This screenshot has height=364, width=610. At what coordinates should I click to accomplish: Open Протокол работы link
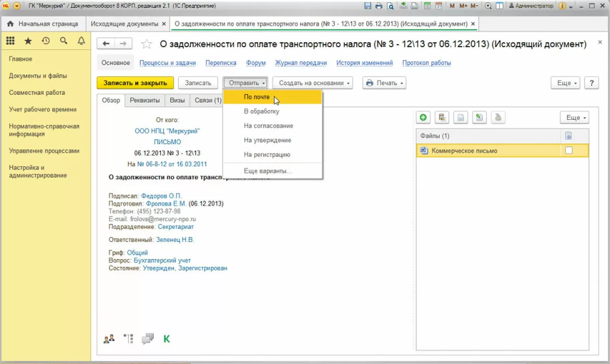(426, 63)
